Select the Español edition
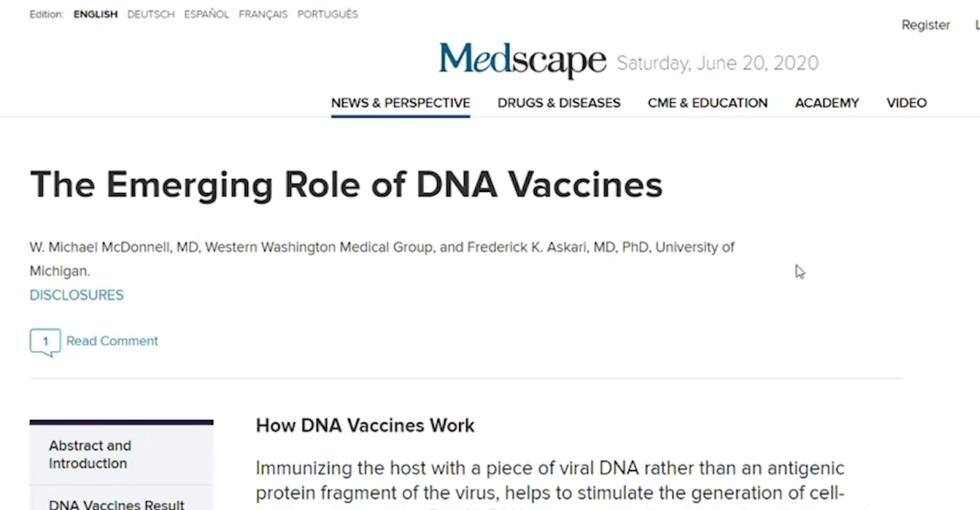The height and width of the screenshot is (510, 980). click(206, 14)
